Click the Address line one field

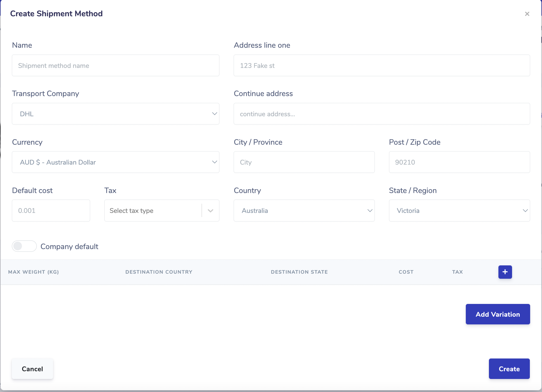coord(382,66)
